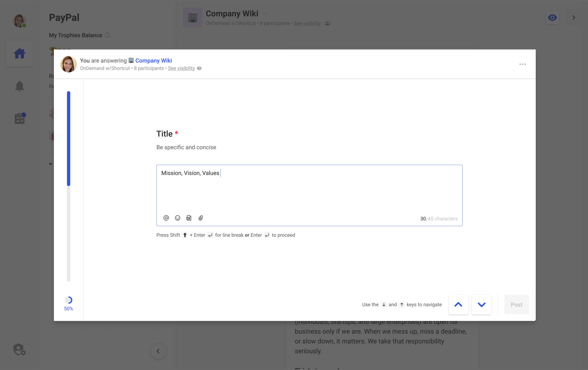Image resolution: width=588 pixels, height=370 pixels.
Task: Click hidden-eye icon beside See visibility in dialog
Action: [x=199, y=68]
